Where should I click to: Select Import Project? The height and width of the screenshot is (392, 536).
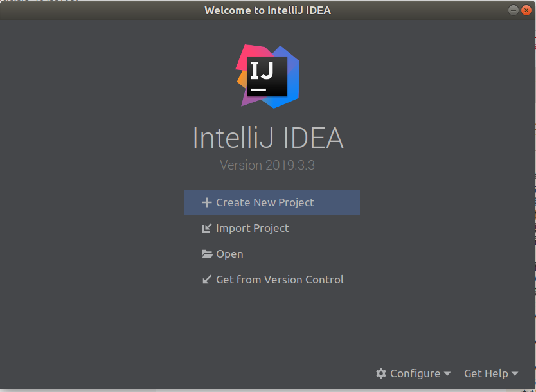[x=252, y=228]
